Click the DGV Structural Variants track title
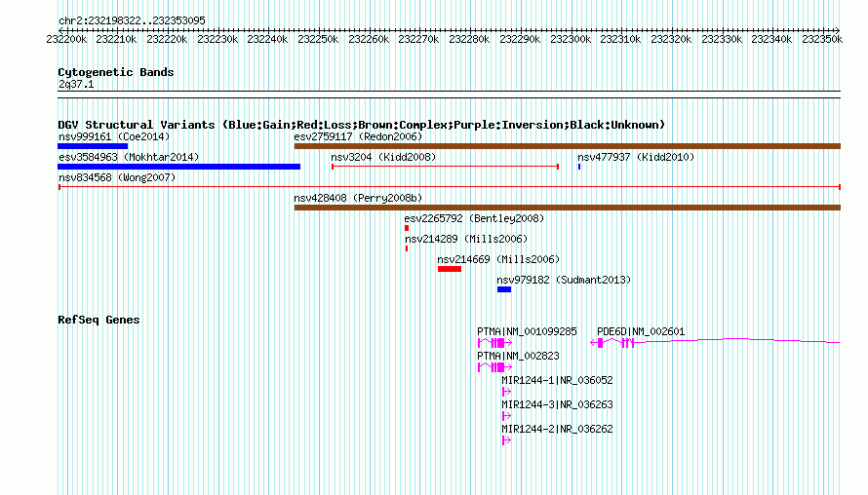The width and height of the screenshot is (868, 495). (362, 125)
